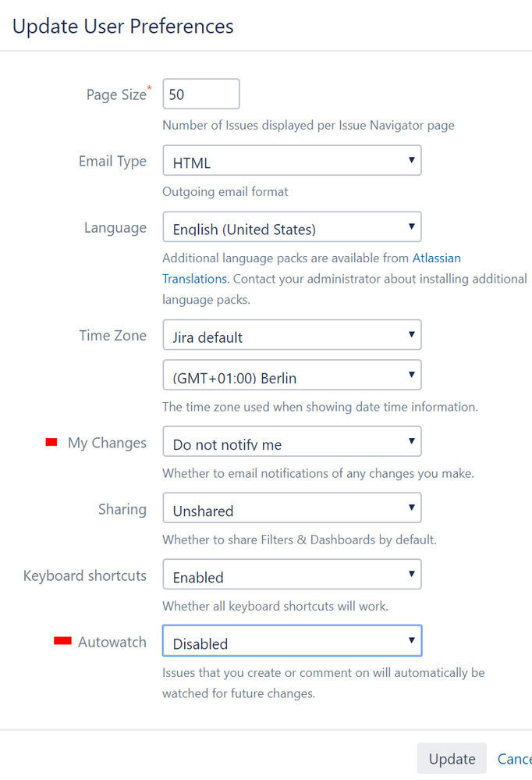Click the red marker beside Autowatch
Screen dimensions: 532x780
(x=62, y=641)
